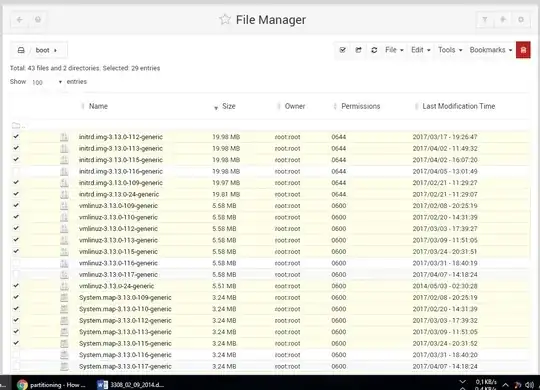Screen dimensions: 540x390
Task: Open the Show entries count dropdown
Action: coord(46,82)
